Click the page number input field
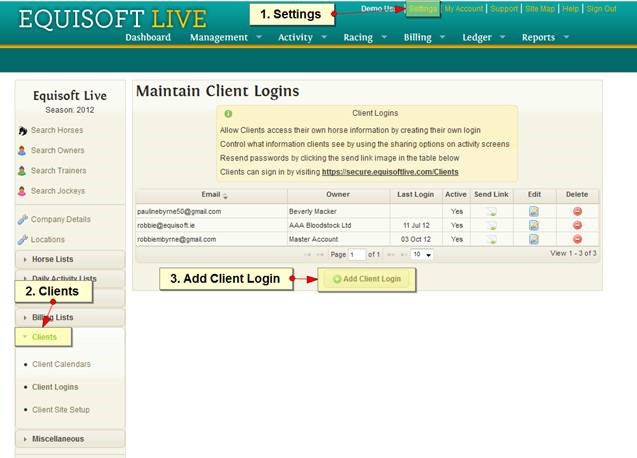The image size is (637, 458). point(357,255)
